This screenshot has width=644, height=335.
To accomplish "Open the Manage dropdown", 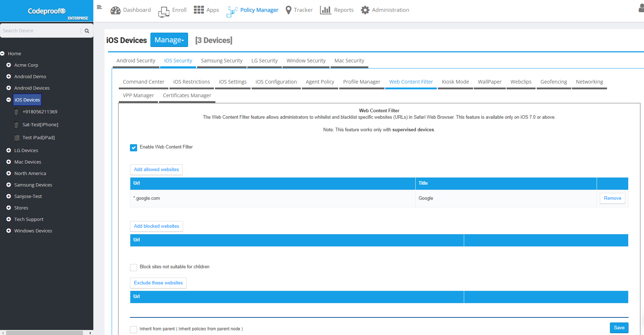I will click(169, 40).
